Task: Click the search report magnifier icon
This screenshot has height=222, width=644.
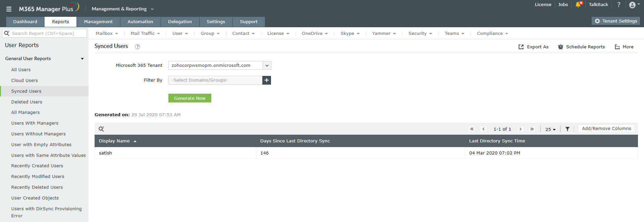Action: tap(7, 33)
